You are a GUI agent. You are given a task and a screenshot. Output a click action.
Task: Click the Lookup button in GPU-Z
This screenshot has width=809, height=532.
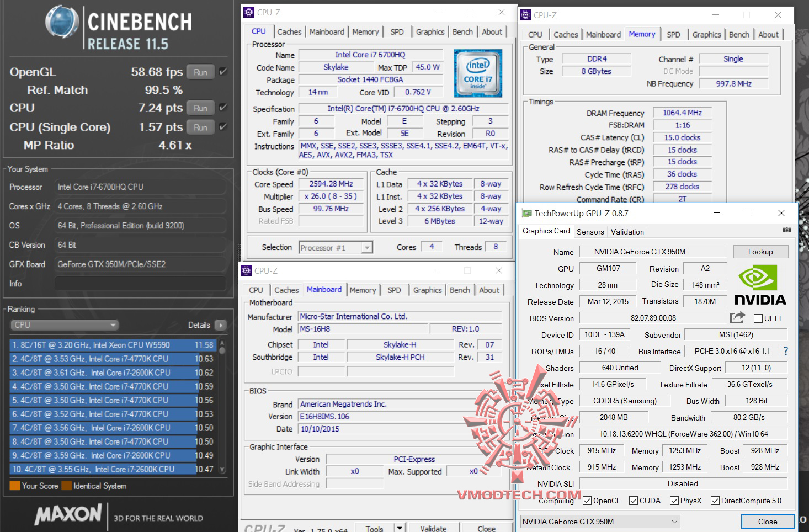[760, 252]
